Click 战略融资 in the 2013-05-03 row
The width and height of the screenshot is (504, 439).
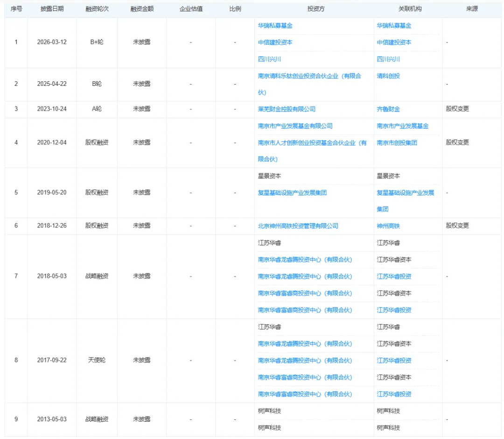click(97, 419)
